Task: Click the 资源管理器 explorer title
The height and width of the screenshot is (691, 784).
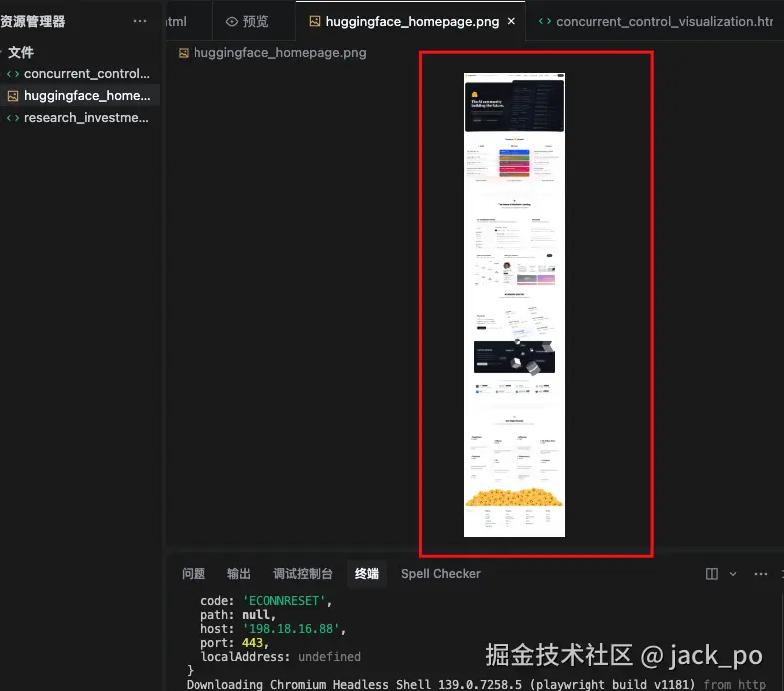Action: tap(33, 22)
